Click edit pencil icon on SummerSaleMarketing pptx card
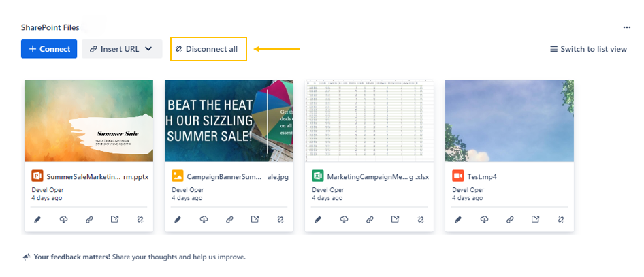Image resolution: width=644 pixels, height=277 pixels. [37, 219]
